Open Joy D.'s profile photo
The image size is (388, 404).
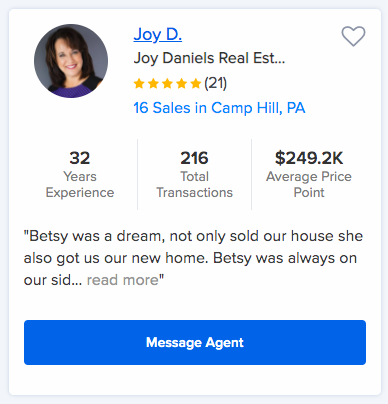(x=71, y=61)
